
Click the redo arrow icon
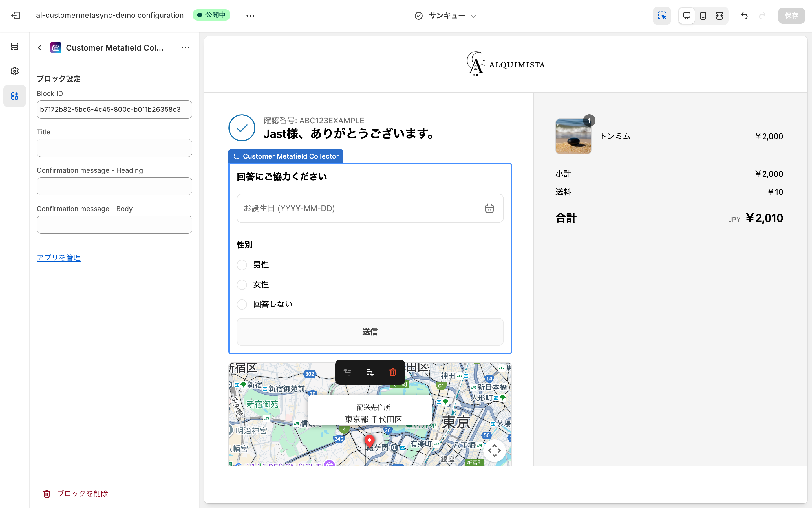[762, 16]
